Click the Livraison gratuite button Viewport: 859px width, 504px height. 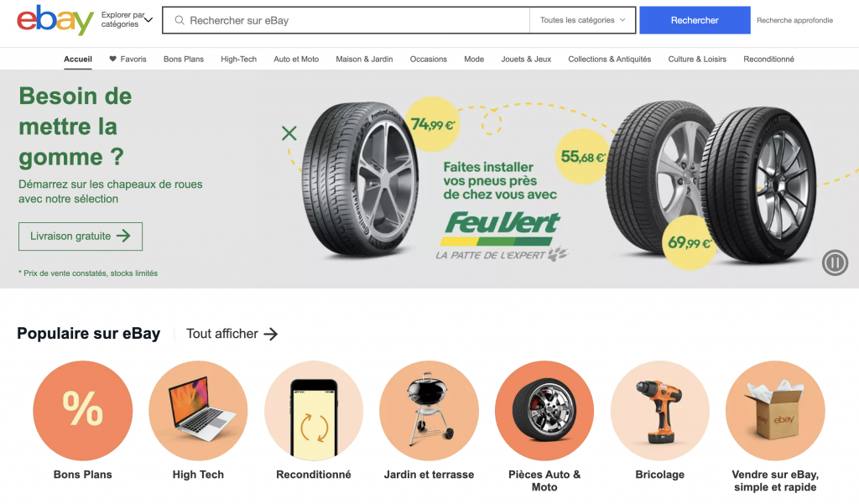(x=81, y=236)
